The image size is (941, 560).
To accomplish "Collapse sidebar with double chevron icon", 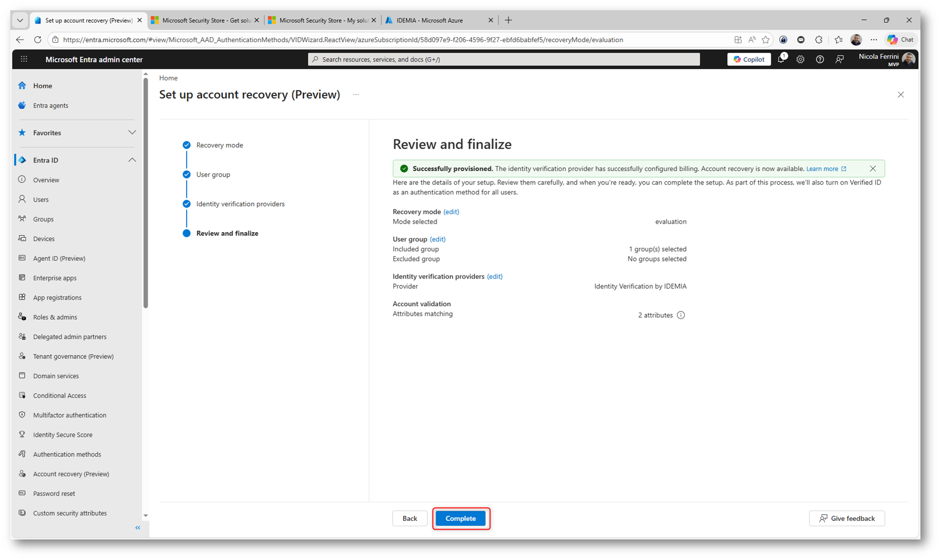I will (x=138, y=527).
